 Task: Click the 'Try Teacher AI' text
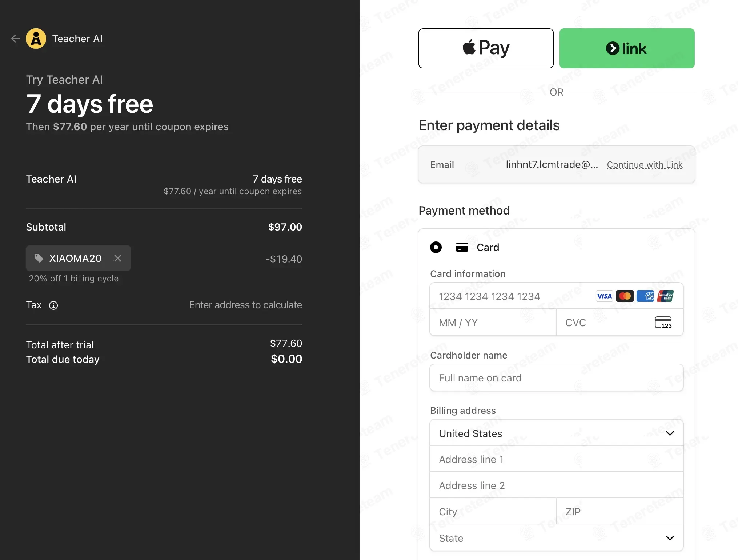click(x=64, y=80)
